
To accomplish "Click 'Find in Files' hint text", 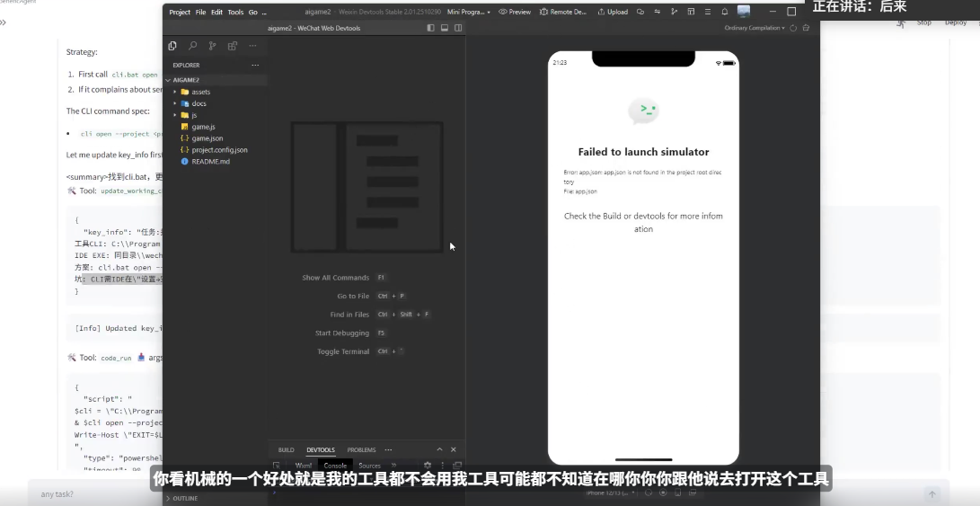I will point(349,315).
